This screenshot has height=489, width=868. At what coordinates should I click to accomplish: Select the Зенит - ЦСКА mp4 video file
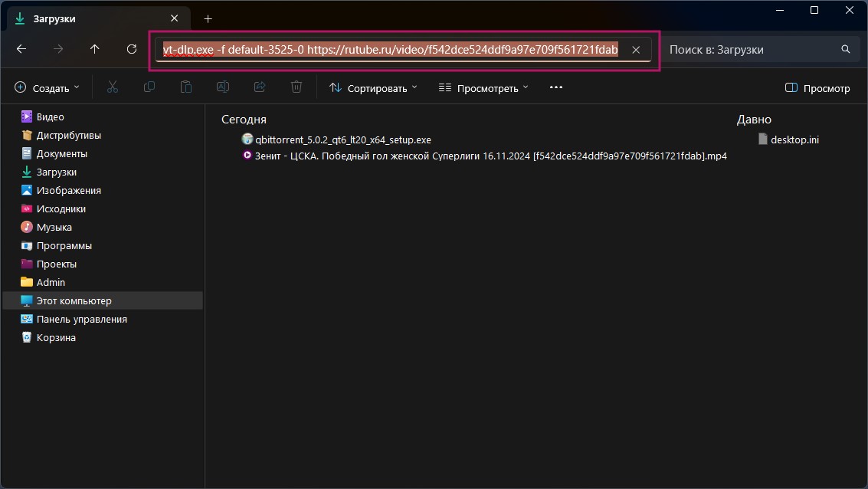[490, 156]
